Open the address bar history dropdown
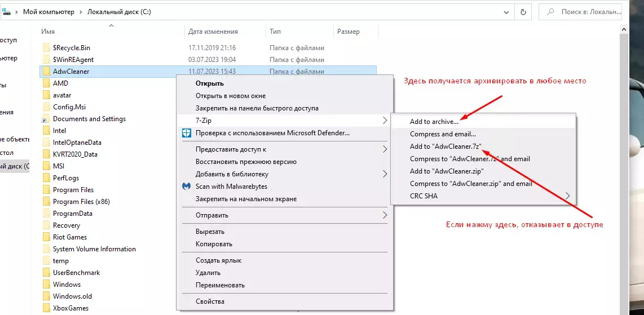 pos(506,12)
